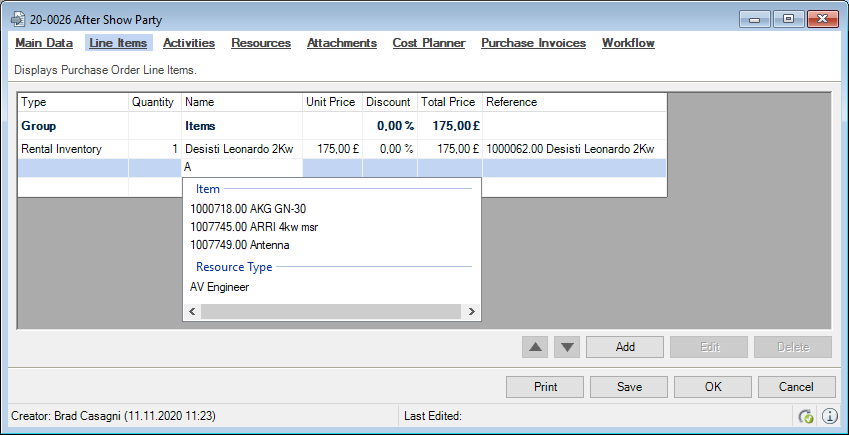This screenshot has height=435, width=849.
Task: Click the info icon in status bar
Action: pyautogui.click(x=829, y=416)
